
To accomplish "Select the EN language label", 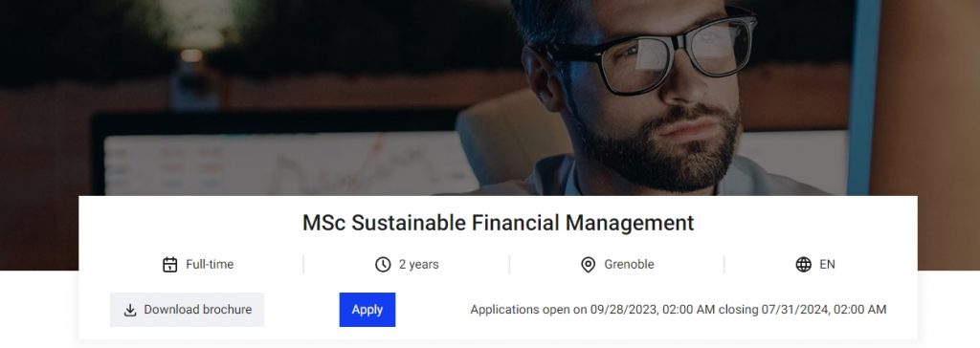I will (827, 265).
